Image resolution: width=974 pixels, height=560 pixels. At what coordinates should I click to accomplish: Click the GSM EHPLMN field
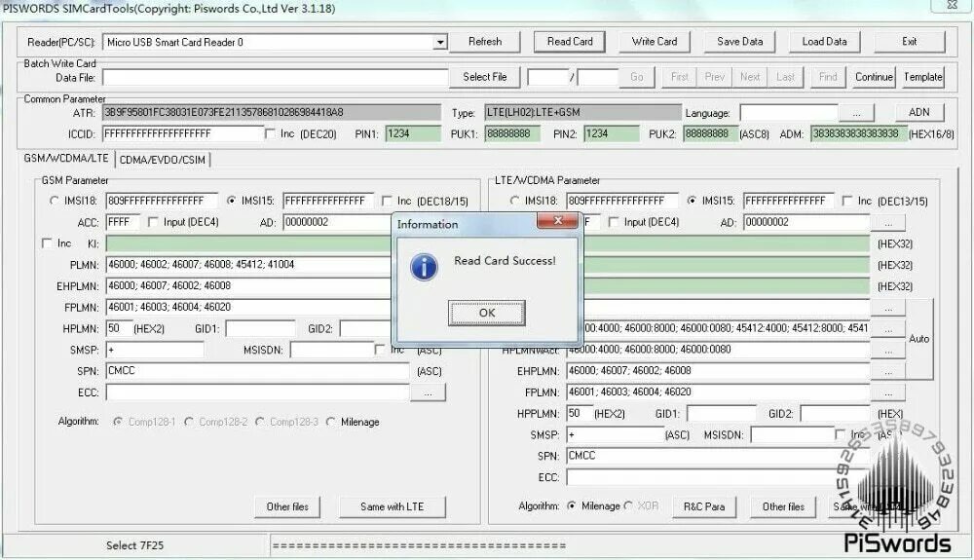pos(248,285)
